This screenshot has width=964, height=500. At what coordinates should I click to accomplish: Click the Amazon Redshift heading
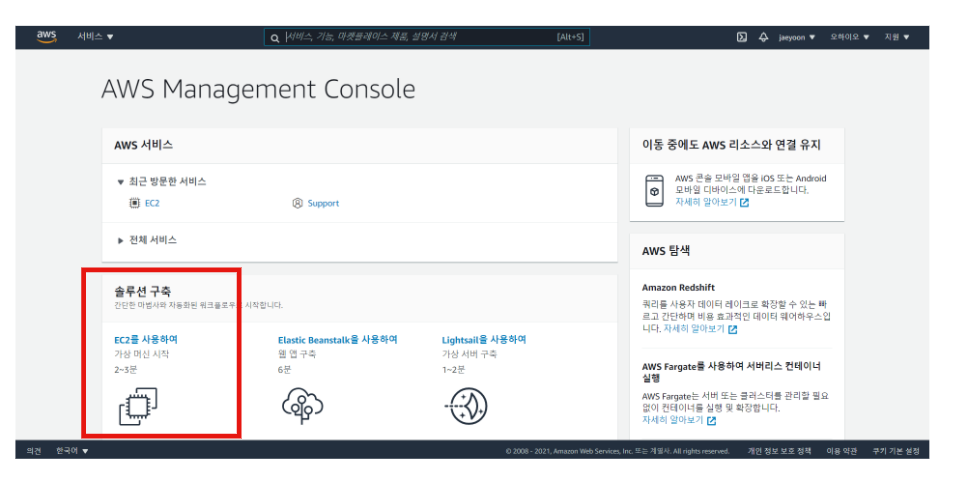point(678,287)
